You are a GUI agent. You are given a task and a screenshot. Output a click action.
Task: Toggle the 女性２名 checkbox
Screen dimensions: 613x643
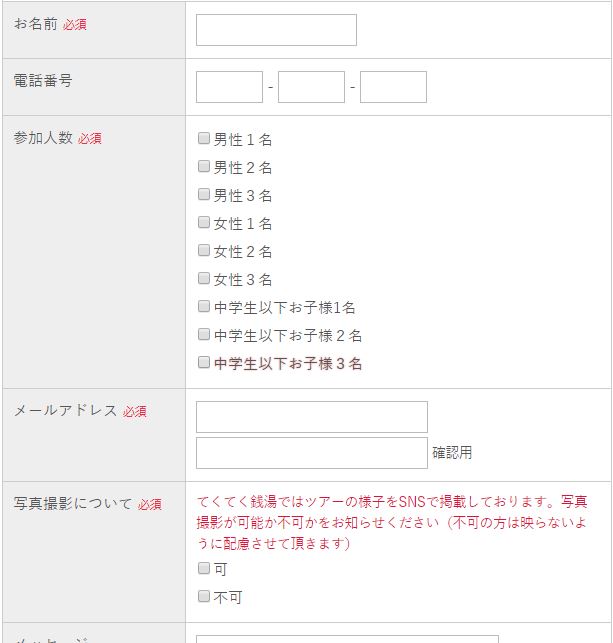pos(204,251)
